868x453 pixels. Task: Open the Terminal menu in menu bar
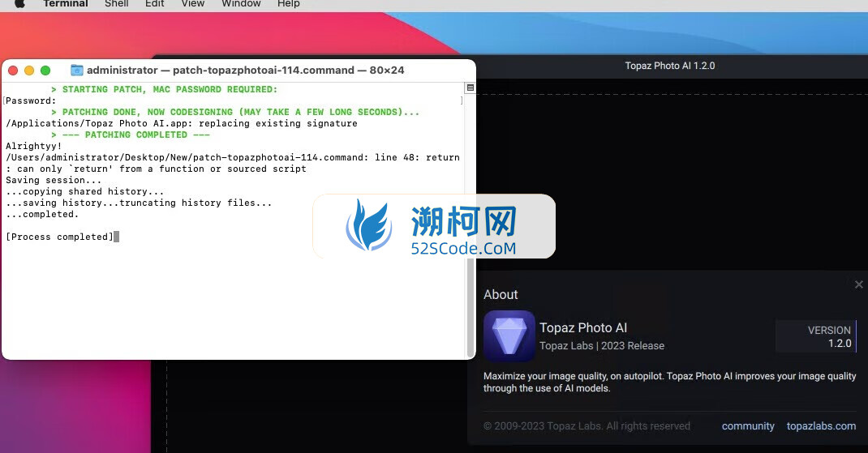click(66, 3)
